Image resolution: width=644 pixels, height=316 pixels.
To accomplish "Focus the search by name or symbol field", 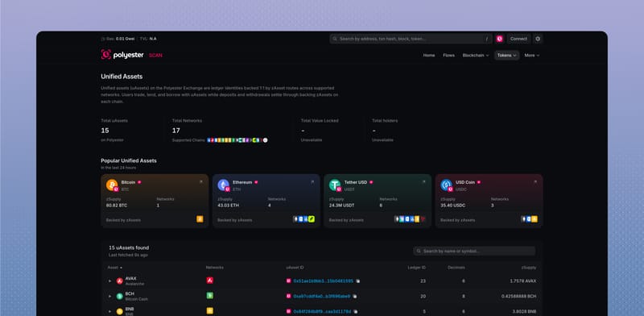I will point(474,251).
